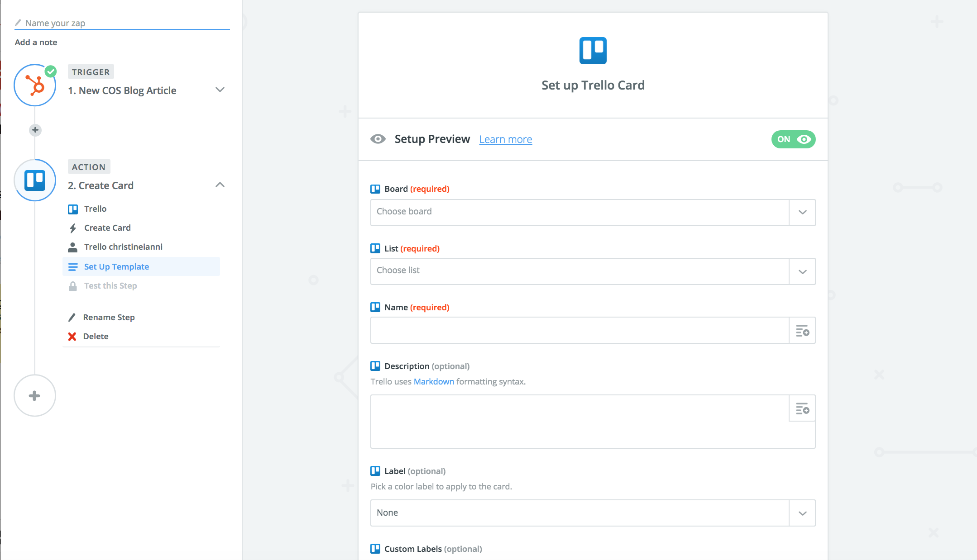977x560 pixels.
Task: Open the Label dropdown showing None
Action: [592, 513]
